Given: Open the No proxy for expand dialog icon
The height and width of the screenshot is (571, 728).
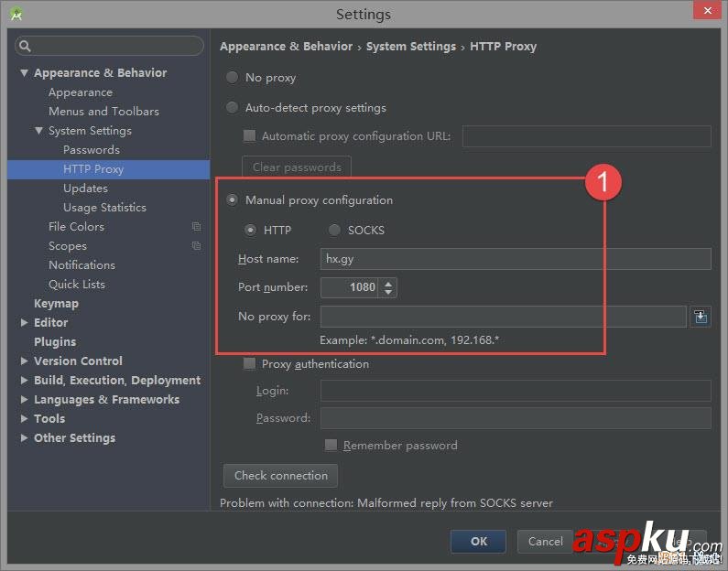Looking at the screenshot, I should (x=701, y=317).
